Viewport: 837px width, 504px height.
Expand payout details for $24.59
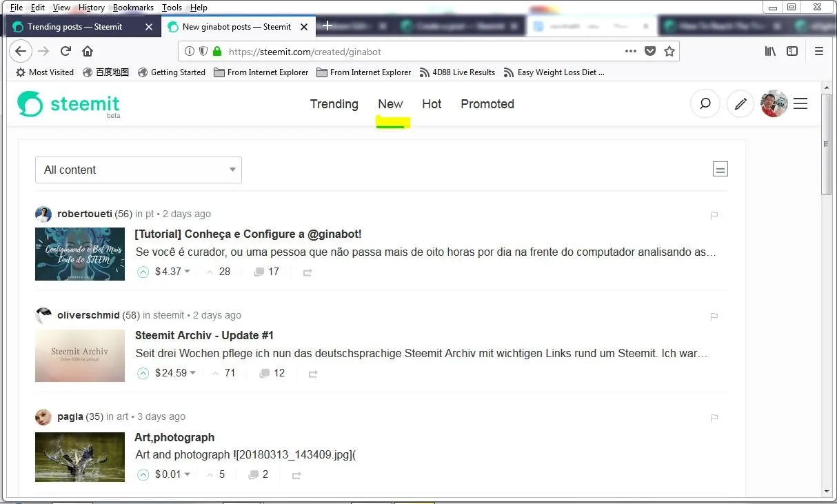coord(175,373)
